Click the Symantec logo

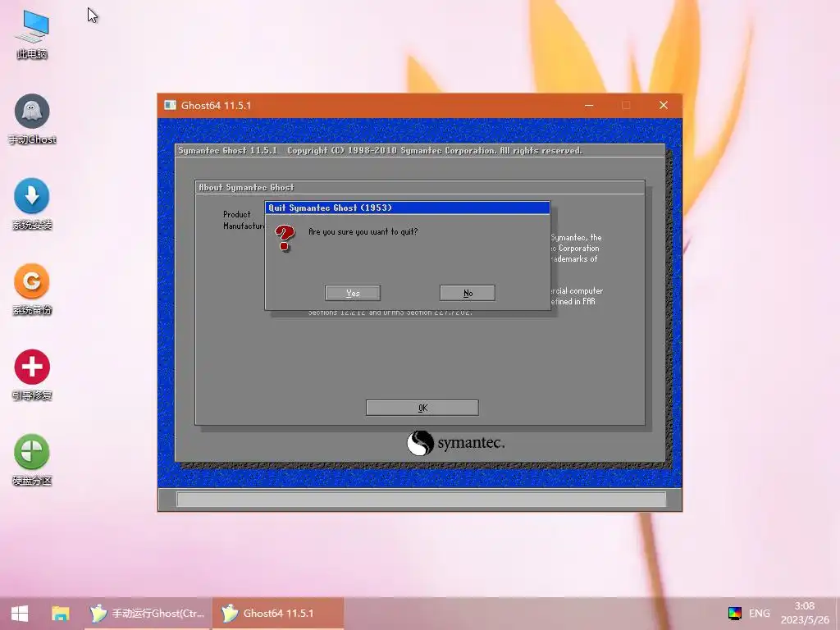[455, 443]
